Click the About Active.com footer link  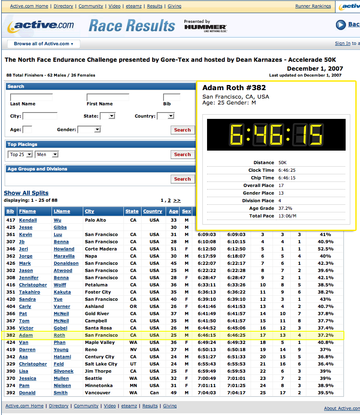point(342,408)
